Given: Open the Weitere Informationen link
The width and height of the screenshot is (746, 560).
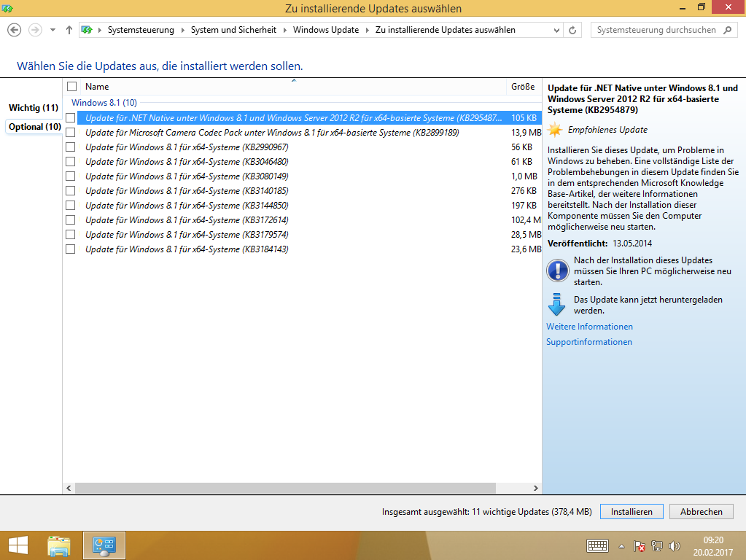Looking at the screenshot, I should pos(589,327).
